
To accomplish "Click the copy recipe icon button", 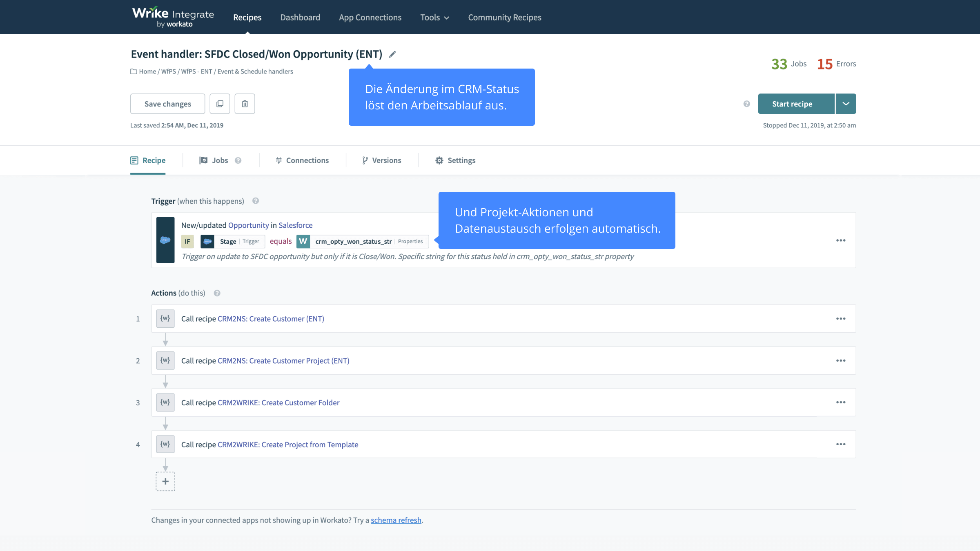I will tap(220, 104).
